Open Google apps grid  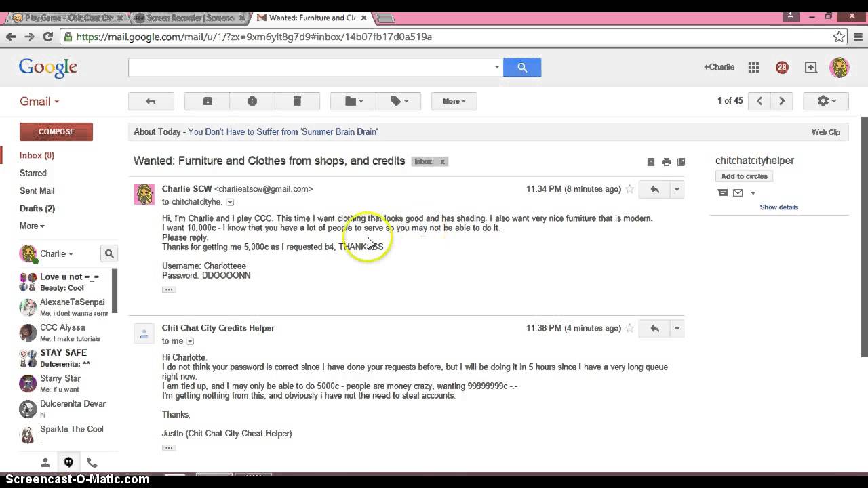pyautogui.click(x=753, y=67)
